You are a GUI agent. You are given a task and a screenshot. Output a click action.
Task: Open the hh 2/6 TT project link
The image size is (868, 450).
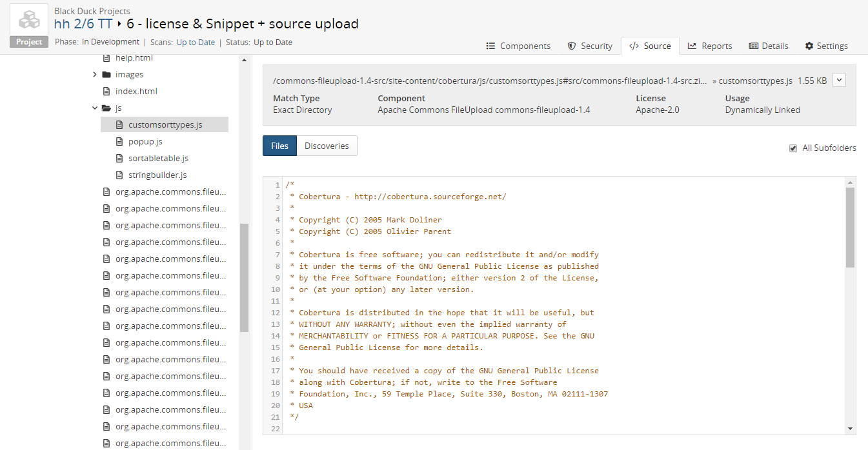pos(83,24)
